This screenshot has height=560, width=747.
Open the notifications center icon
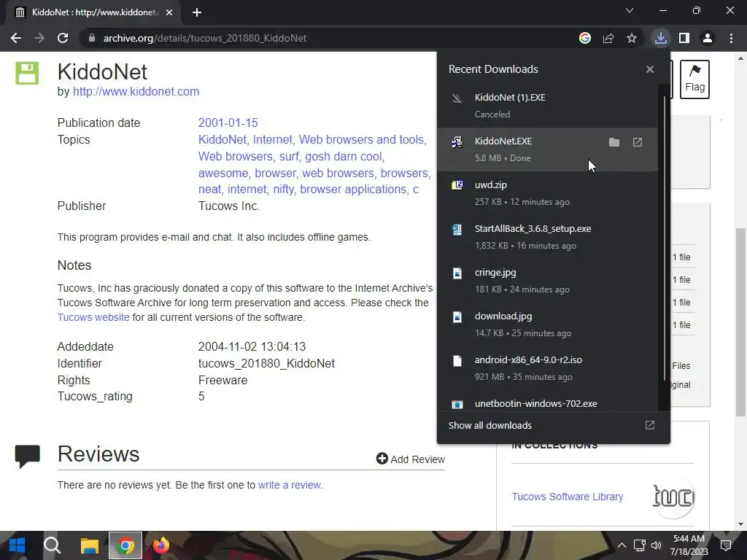pos(726,545)
